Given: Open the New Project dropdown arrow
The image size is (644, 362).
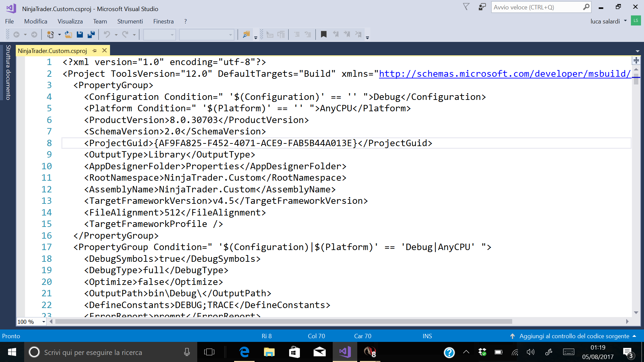Looking at the screenshot, I should [x=59, y=35].
